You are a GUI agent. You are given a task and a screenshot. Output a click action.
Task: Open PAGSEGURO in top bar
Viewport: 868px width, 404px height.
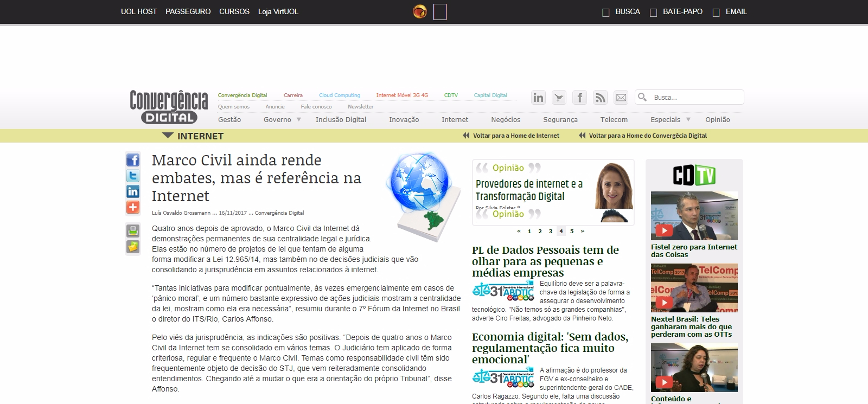pos(188,11)
